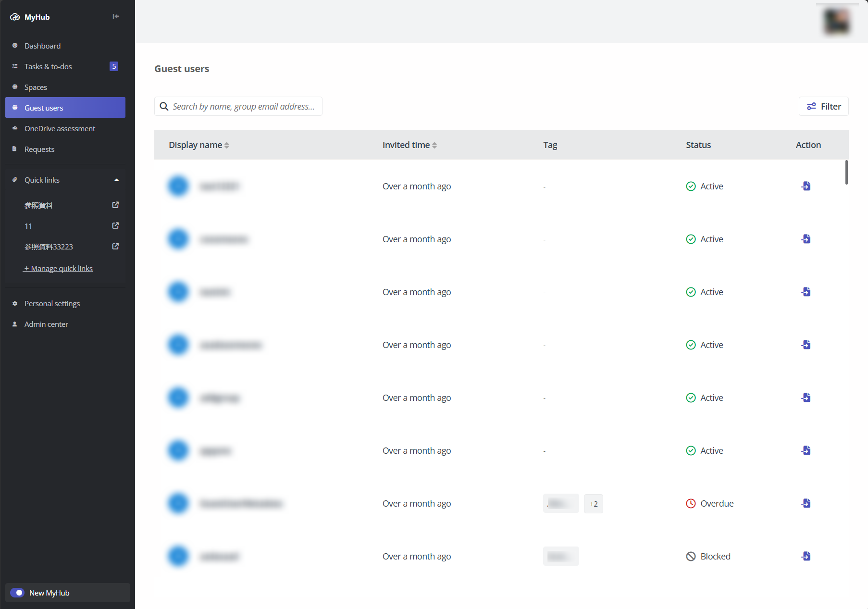
Task: Toggle the New MyHub switch
Action: (x=17, y=593)
